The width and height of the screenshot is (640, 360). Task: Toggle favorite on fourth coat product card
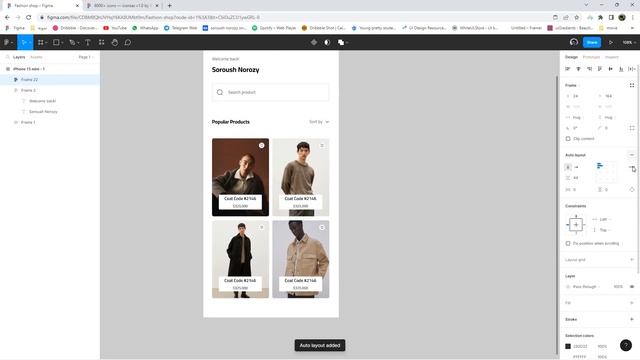[x=322, y=227]
